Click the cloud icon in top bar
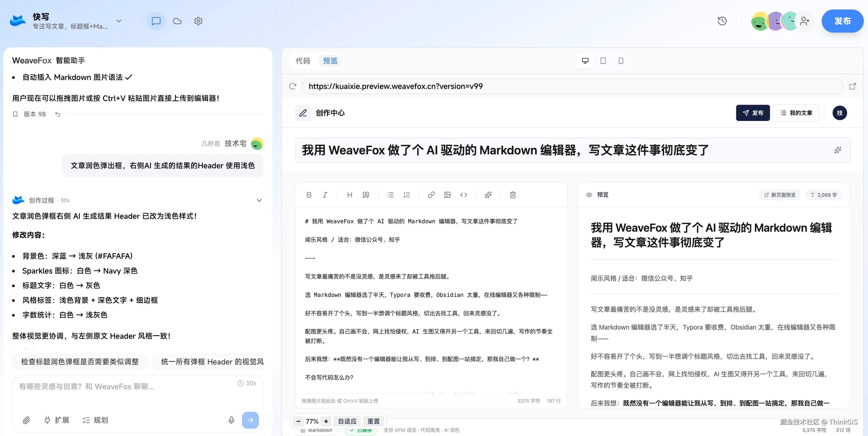The image size is (868, 436). 177,21
